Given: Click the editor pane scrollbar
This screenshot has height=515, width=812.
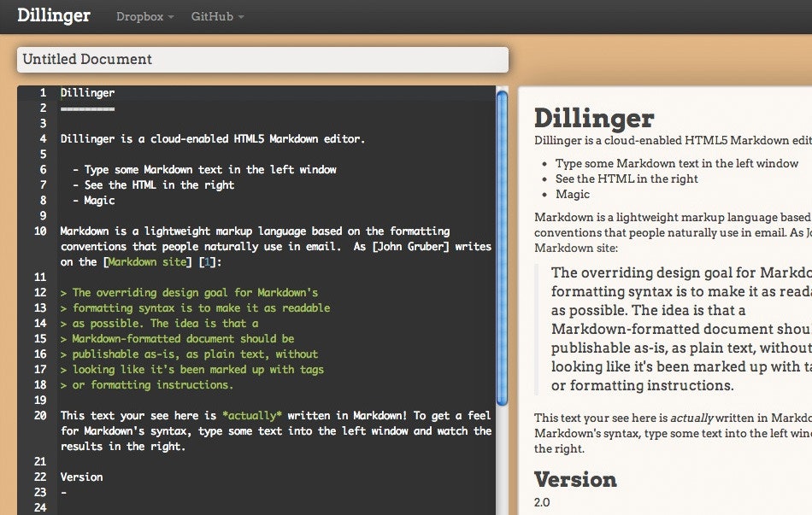Looking at the screenshot, I should click(500, 256).
